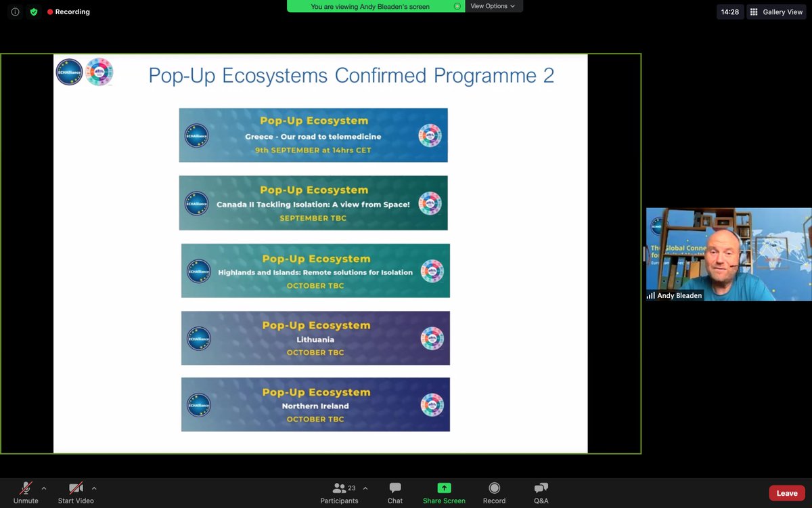The height and width of the screenshot is (508, 812).
Task: Open the Chat panel
Action: (x=395, y=492)
